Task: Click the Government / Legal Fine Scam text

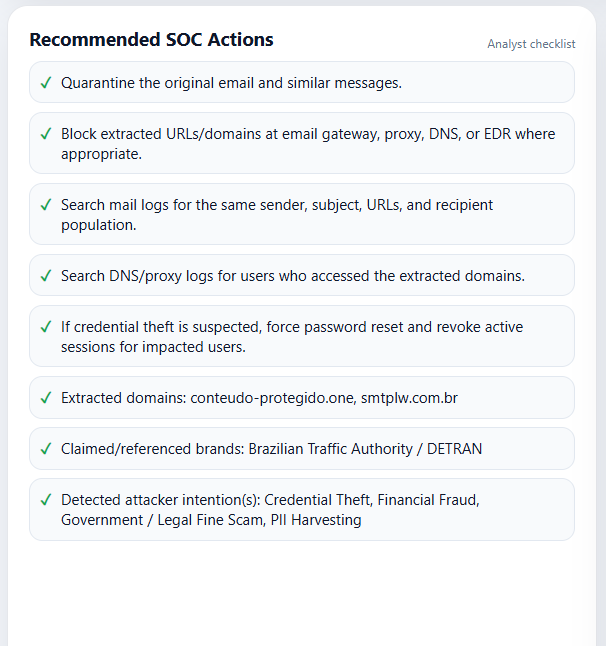Action: tap(163, 520)
